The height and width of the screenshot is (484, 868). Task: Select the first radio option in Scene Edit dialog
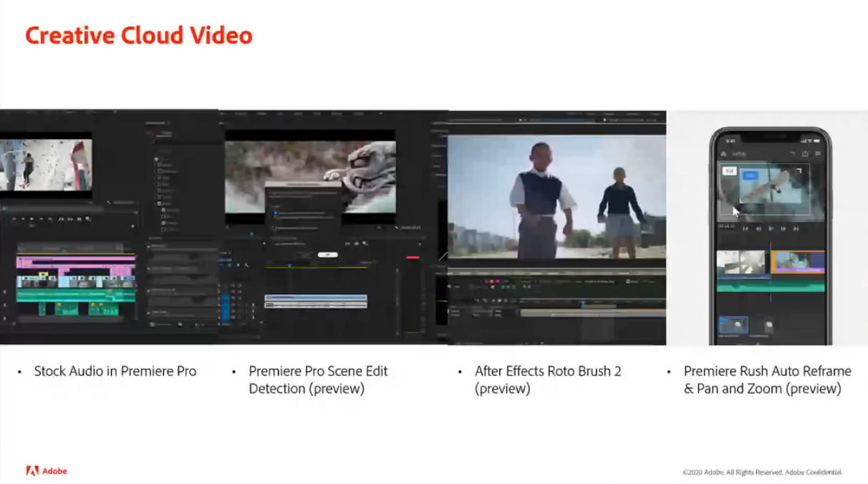275,213
